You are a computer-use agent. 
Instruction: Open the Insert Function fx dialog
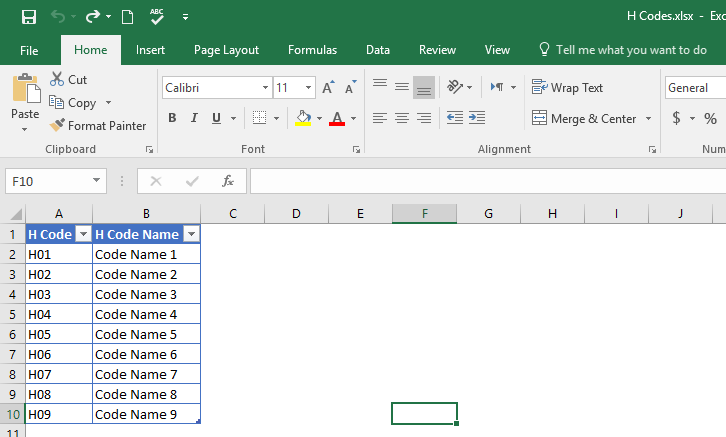(x=227, y=181)
